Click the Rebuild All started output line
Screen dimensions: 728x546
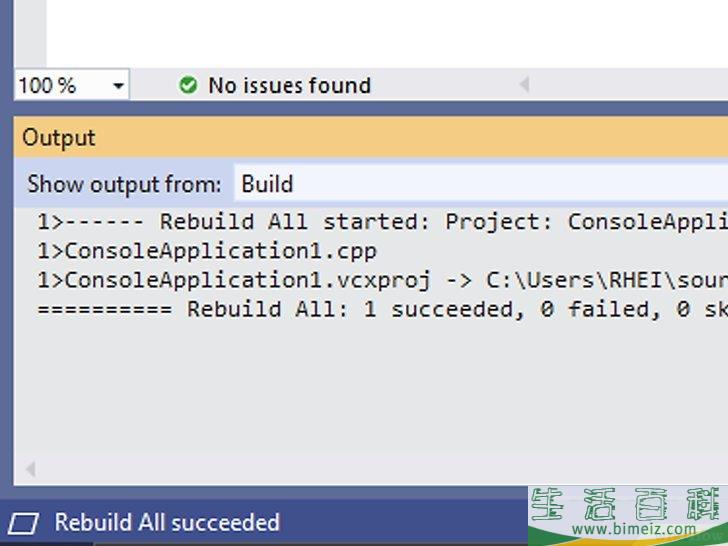click(x=382, y=221)
